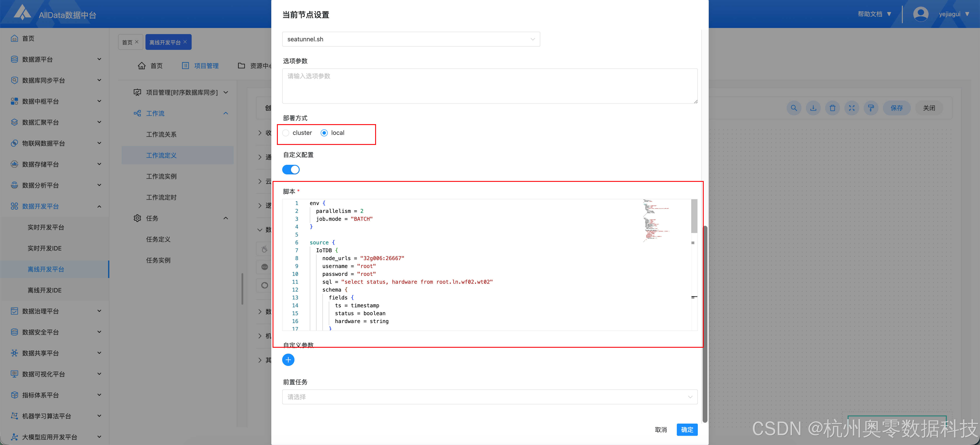Click the download workflow icon
980x445 pixels.
[x=813, y=108]
